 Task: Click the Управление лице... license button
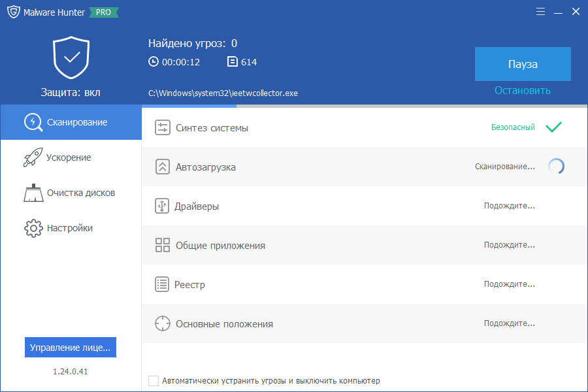click(71, 348)
